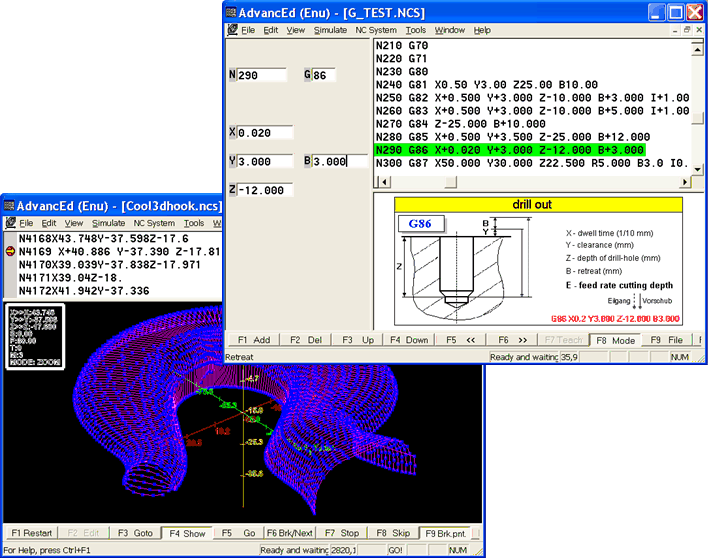Click the B field containing 3.000
Viewport: 708px width, 558px height.
(340, 162)
